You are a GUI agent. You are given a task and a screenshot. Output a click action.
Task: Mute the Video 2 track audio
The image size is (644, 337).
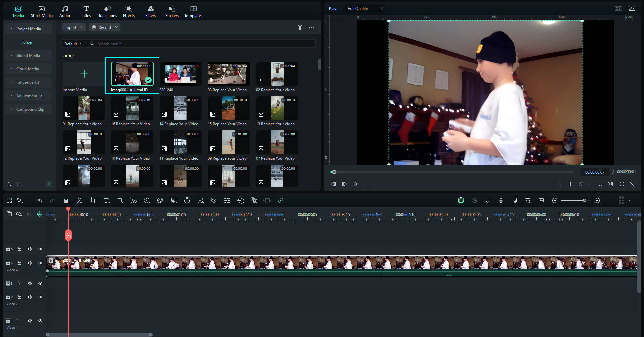click(x=30, y=297)
